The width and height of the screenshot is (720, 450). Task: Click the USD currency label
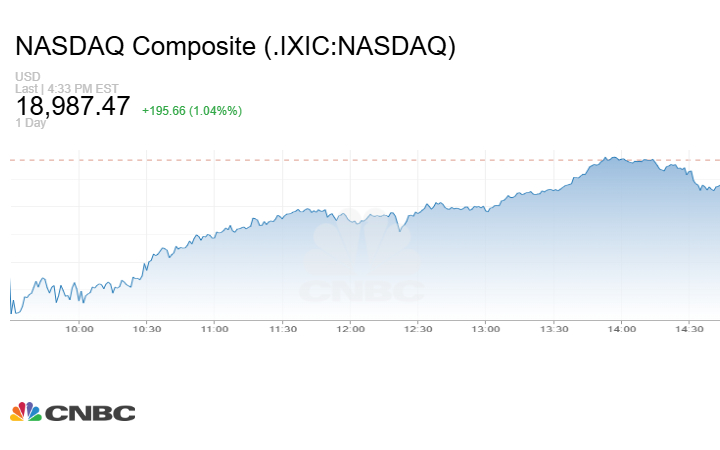click(27, 77)
